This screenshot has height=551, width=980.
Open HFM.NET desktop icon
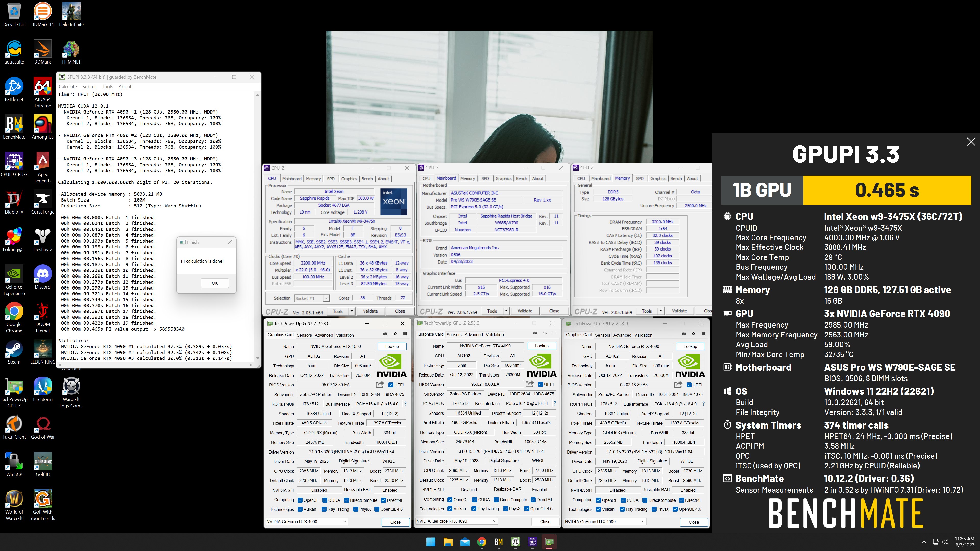tap(71, 52)
